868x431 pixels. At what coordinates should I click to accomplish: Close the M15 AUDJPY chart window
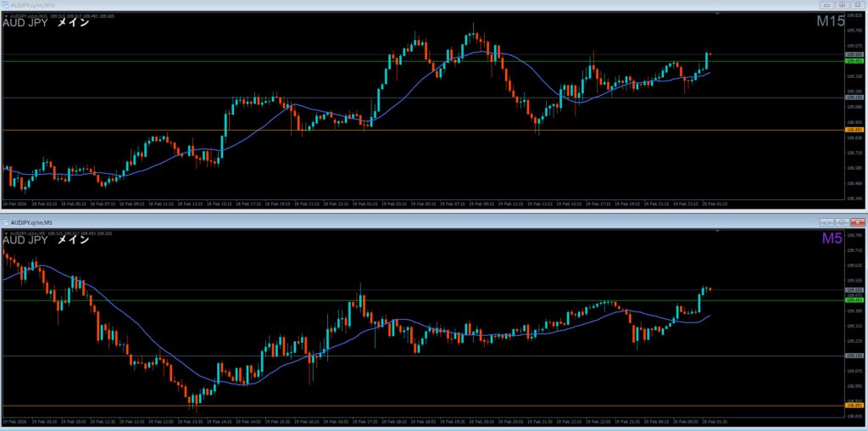[x=856, y=5]
